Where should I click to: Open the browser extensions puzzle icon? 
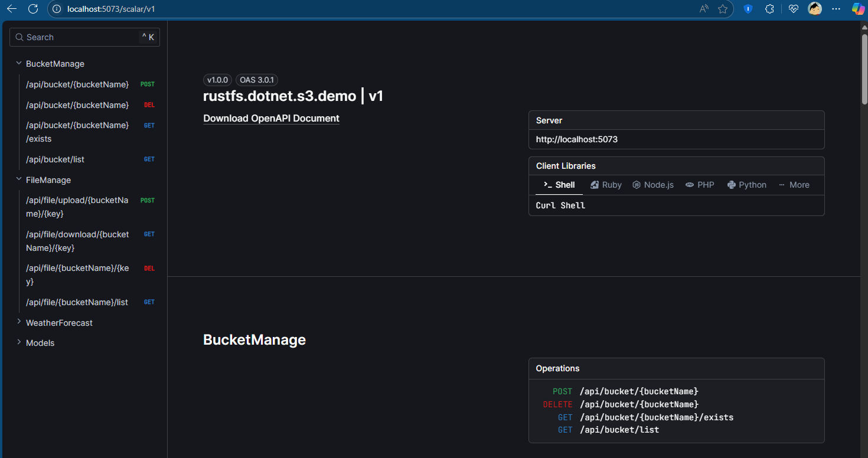tap(769, 9)
